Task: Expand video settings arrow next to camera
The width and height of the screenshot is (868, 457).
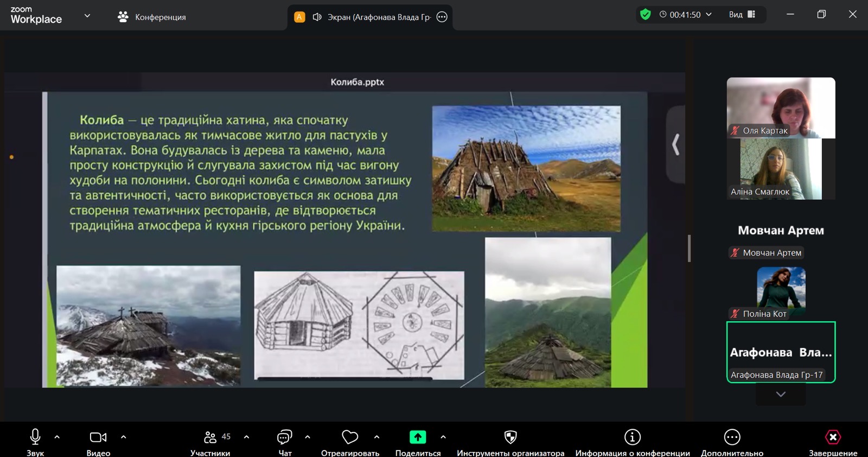Action: 123,437
